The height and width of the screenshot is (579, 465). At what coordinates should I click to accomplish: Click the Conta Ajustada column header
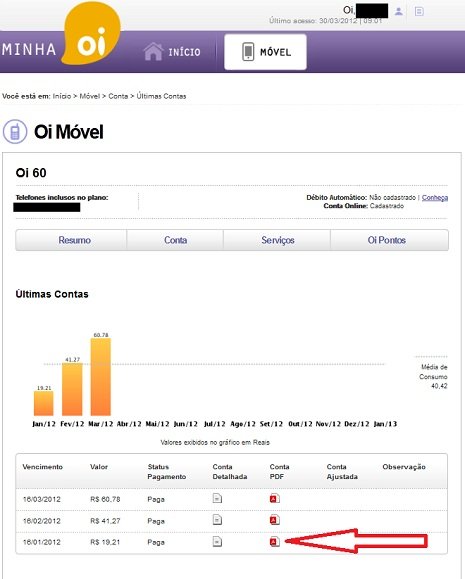[x=342, y=472]
